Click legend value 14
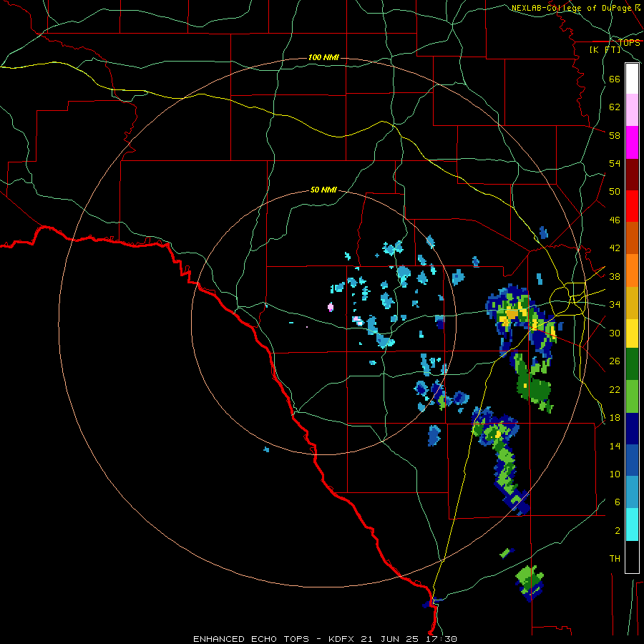The width and height of the screenshot is (644, 644). tap(615, 446)
